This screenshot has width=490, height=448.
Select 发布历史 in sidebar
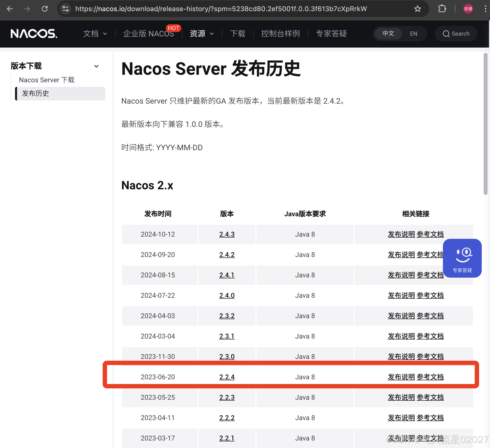pyautogui.click(x=60, y=93)
